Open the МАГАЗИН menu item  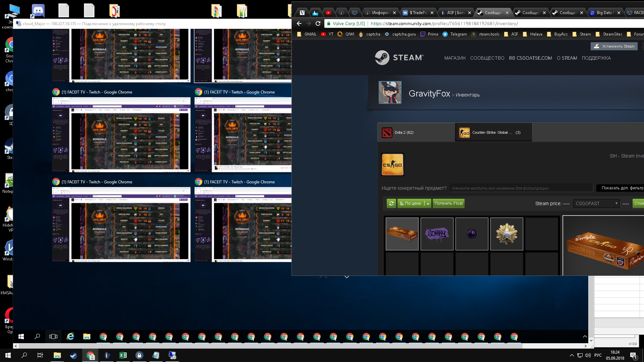[455, 58]
